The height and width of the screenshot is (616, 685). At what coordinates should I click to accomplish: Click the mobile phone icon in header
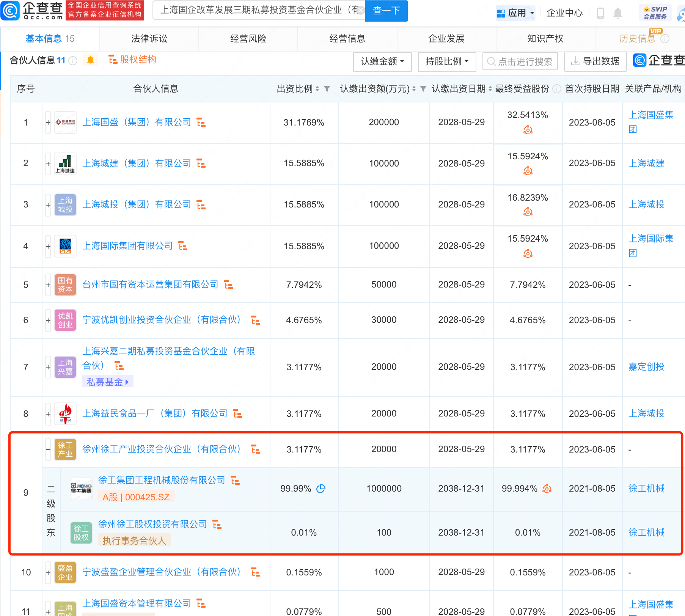point(600,13)
